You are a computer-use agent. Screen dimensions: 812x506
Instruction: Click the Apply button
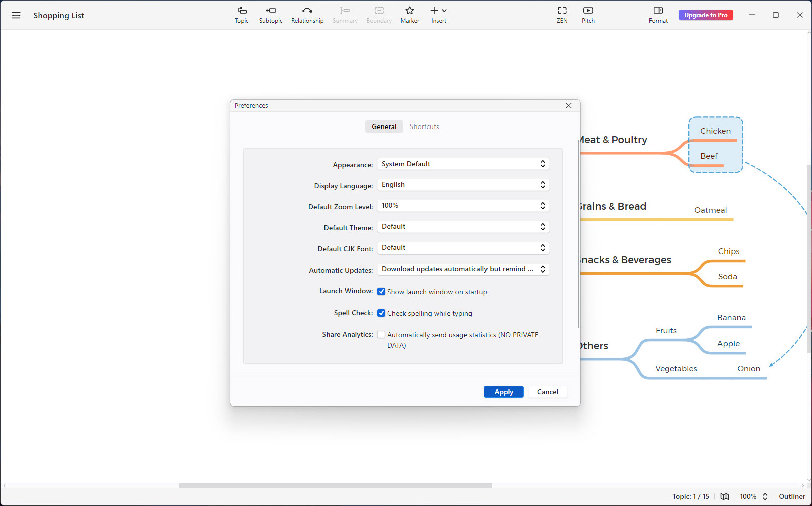(x=504, y=392)
